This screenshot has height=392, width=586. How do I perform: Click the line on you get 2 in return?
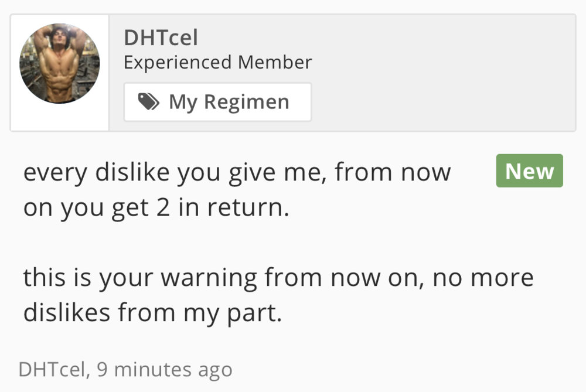click(x=156, y=208)
